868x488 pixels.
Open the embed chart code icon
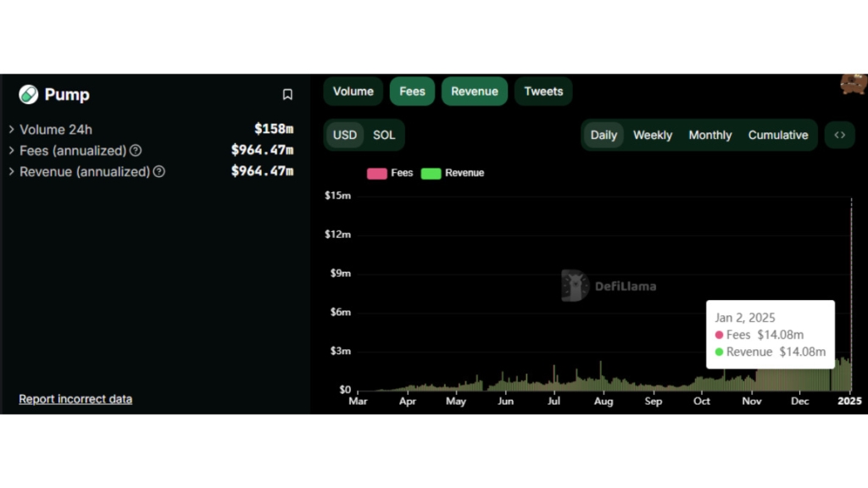840,135
